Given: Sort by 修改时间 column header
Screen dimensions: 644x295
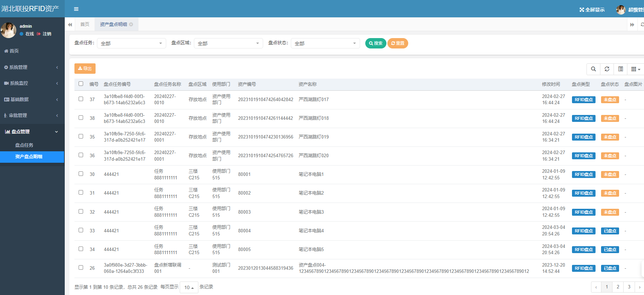Looking at the screenshot, I should (x=551, y=84).
